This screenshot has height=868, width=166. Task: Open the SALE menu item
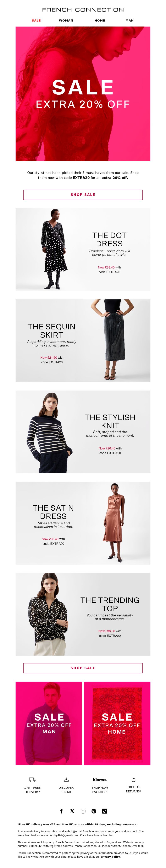tap(36, 20)
